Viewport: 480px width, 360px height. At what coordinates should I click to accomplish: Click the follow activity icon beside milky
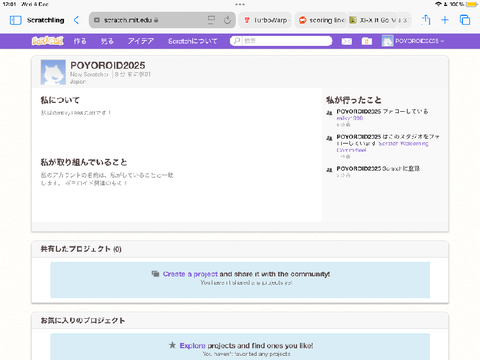click(x=329, y=113)
